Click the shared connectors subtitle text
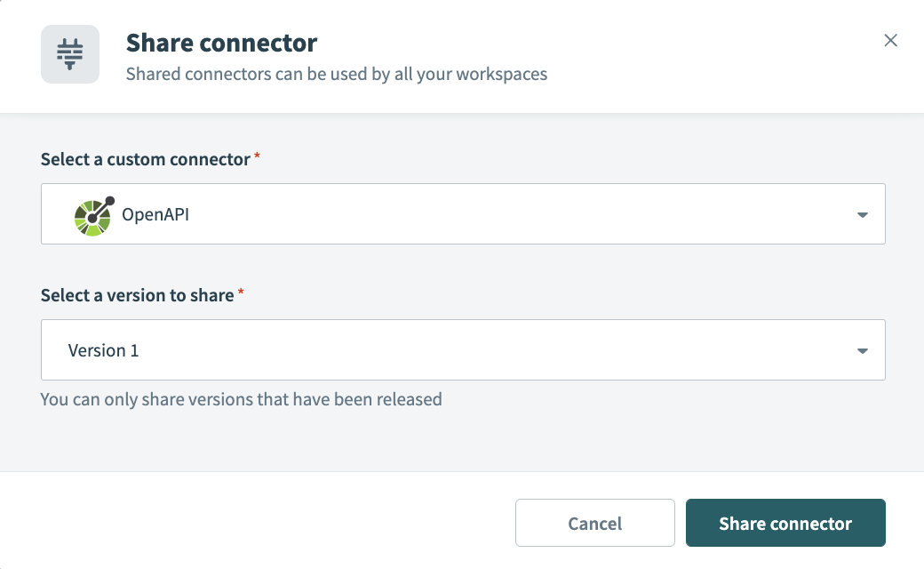The height and width of the screenshot is (569, 924). tap(336, 74)
